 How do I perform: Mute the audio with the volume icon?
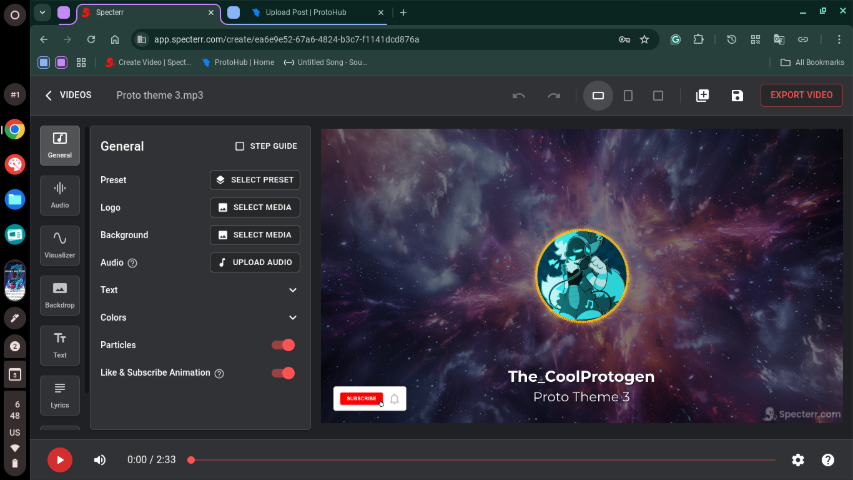click(x=100, y=460)
